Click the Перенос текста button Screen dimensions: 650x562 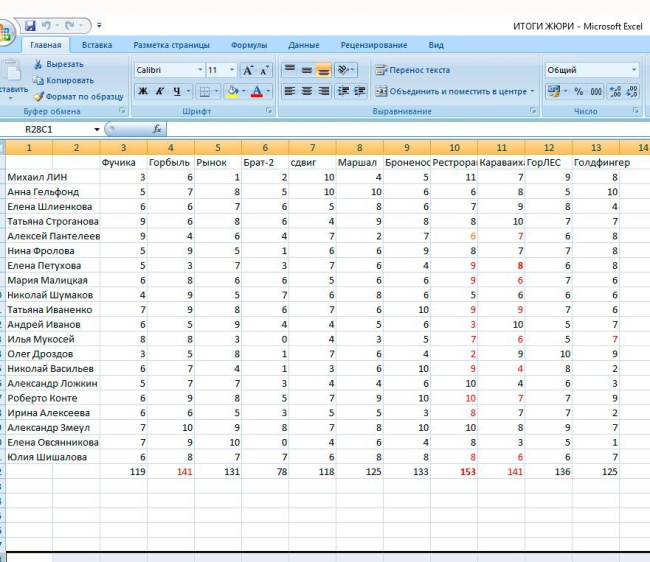(412, 70)
